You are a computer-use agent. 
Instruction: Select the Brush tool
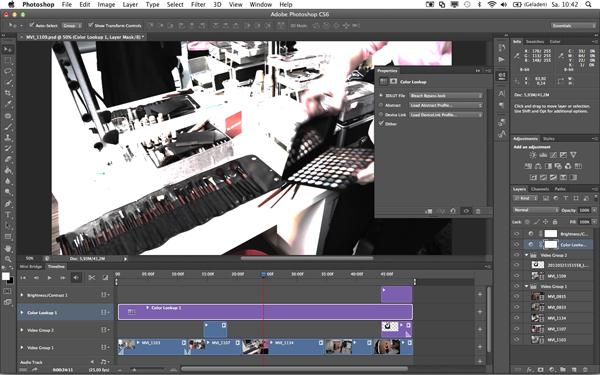(8, 127)
